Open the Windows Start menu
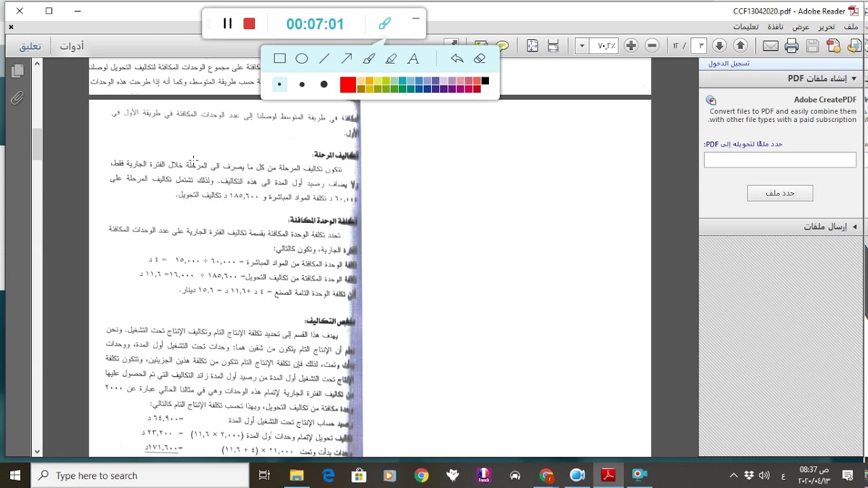868x488 pixels. click(16, 475)
